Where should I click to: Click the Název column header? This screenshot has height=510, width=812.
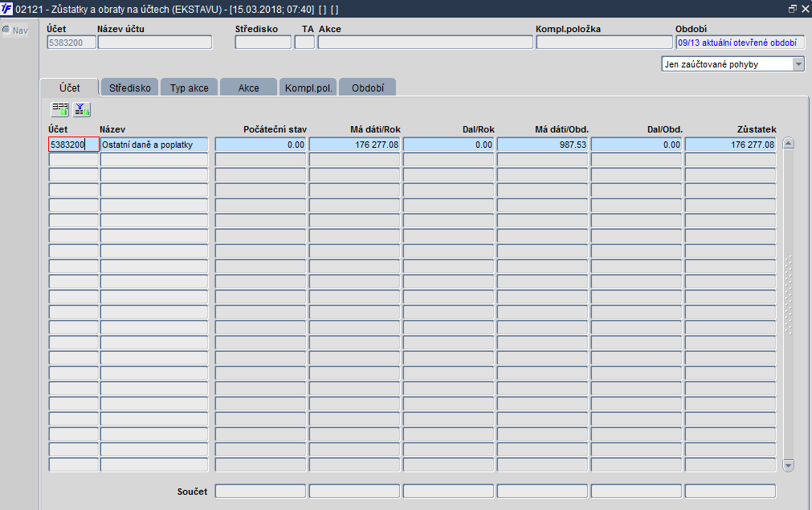[112, 129]
